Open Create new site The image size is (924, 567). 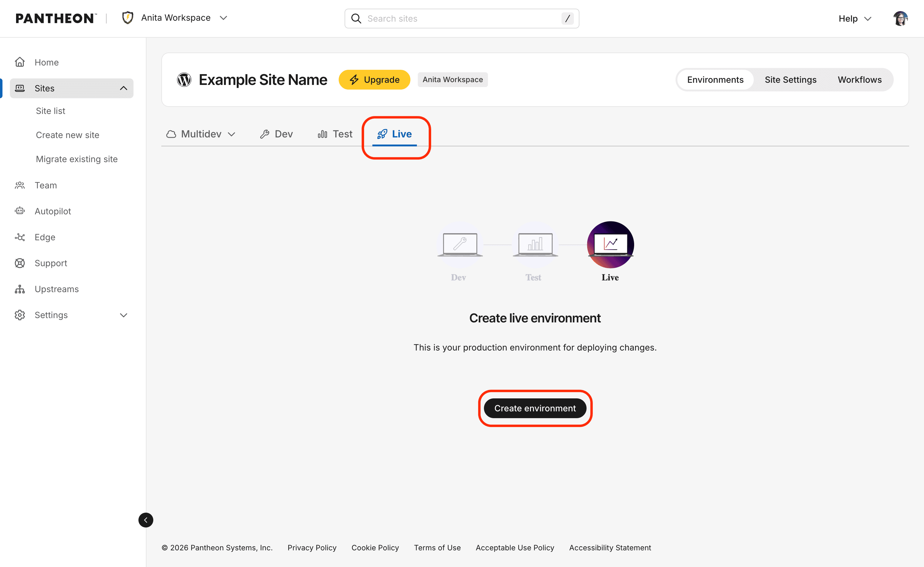(68, 135)
